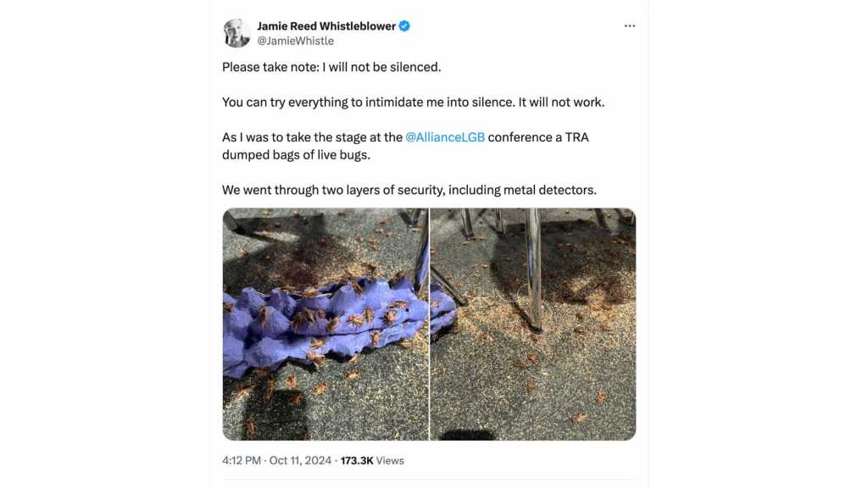Open the right photo showing chair legs

[x=533, y=324]
